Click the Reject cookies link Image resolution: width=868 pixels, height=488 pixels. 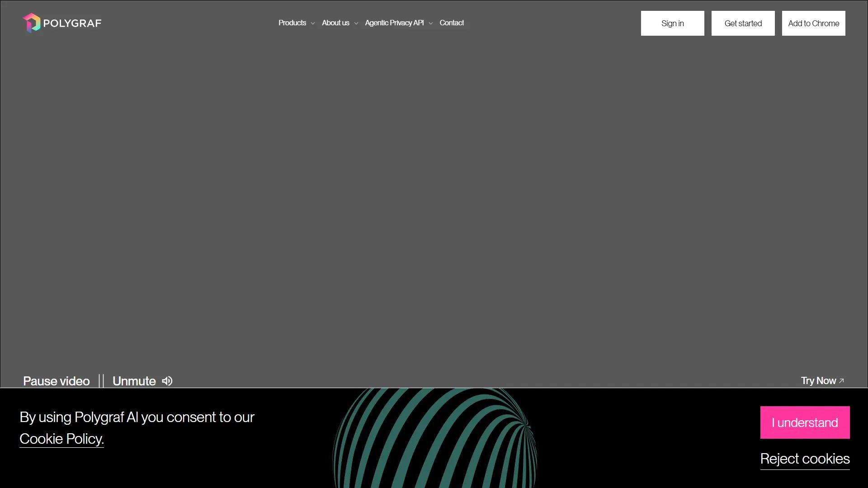click(x=805, y=459)
